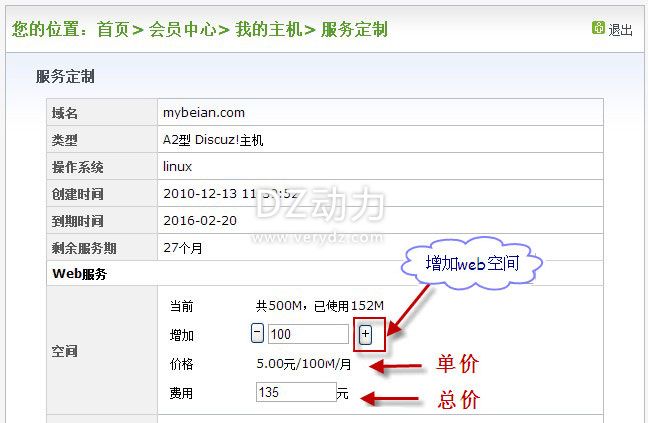Click the green logout icon beside 退出
The width and height of the screenshot is (648, 423).
pyautogui.click(x=598, y=28)
